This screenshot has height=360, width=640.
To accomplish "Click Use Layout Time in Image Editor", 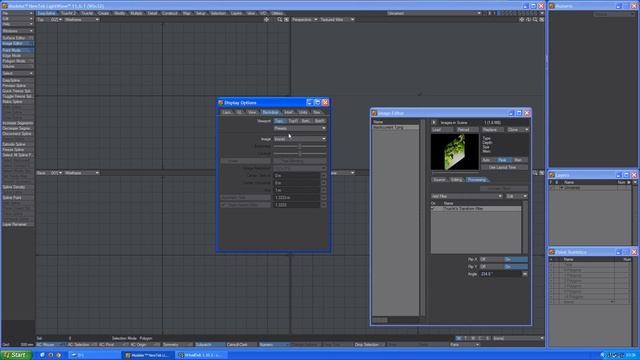I will click(504, 167).
